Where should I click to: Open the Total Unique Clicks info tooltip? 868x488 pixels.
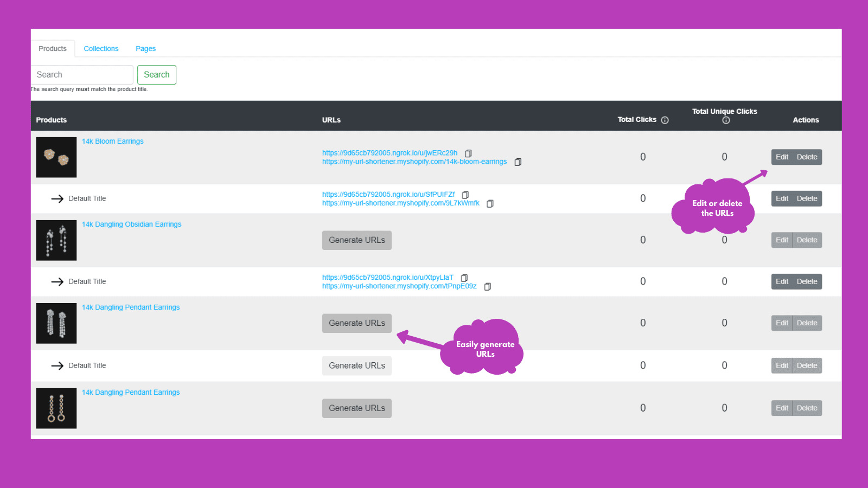coord(726,120)
